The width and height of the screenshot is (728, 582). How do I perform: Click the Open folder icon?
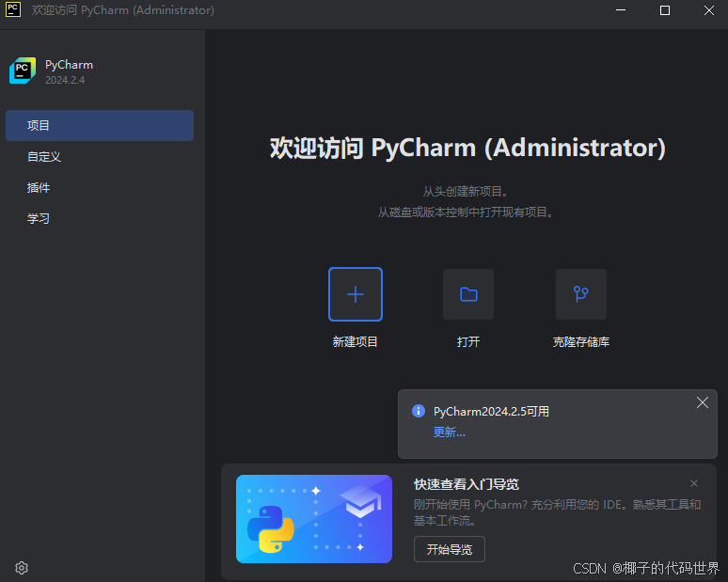[468, 294]
